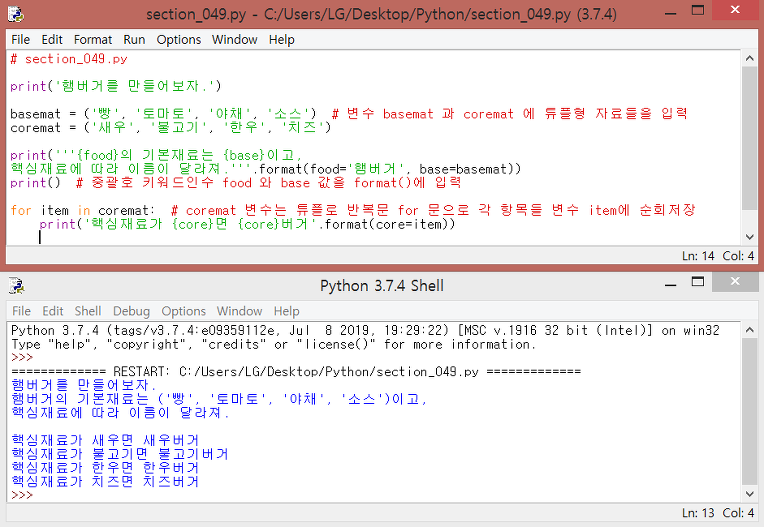Click the 'for' keyword in the editor
This screenshot has width=764, height=527.
point(21,210)
